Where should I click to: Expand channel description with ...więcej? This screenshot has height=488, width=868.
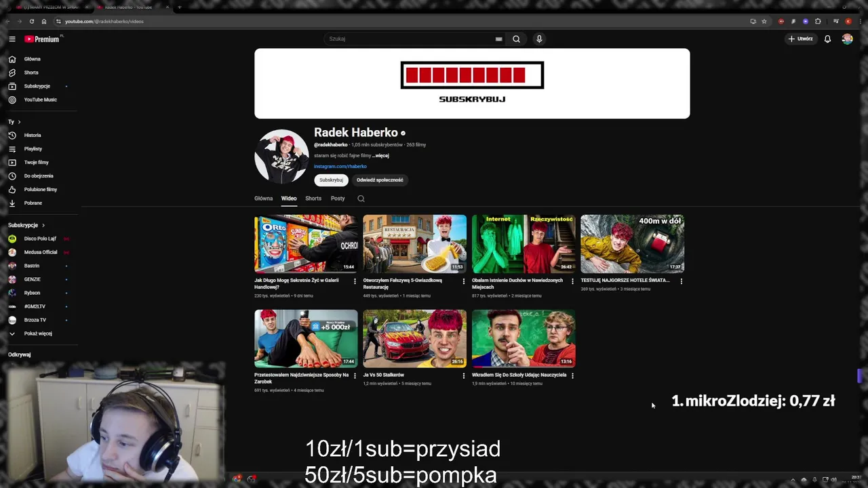(380, 156)
